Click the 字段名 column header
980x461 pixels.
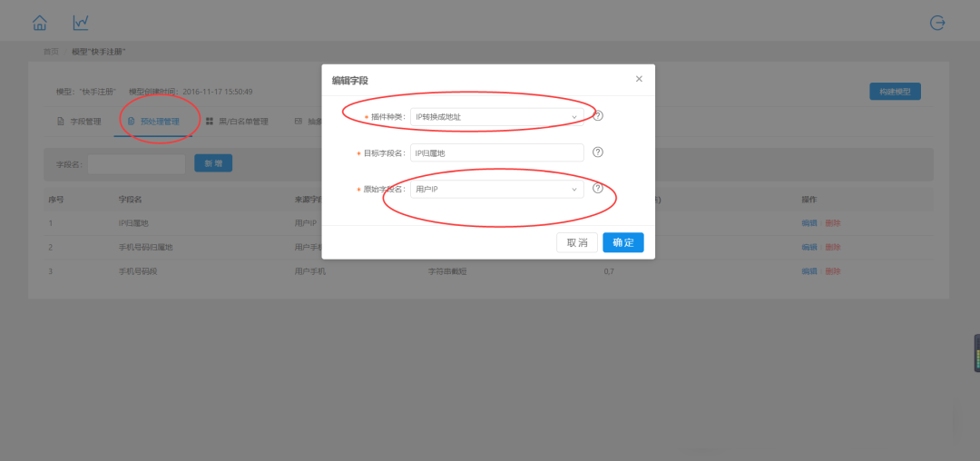(130, 200)
